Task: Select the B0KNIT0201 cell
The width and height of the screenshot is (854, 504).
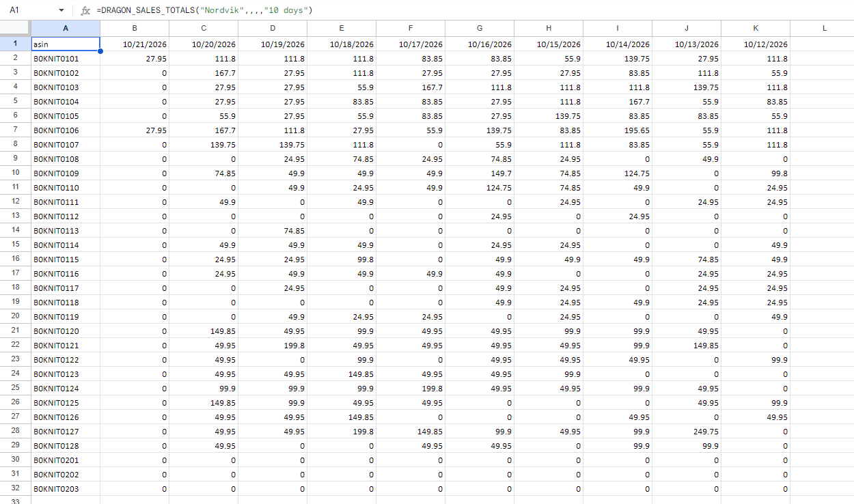Action: [x=66, y=460]
